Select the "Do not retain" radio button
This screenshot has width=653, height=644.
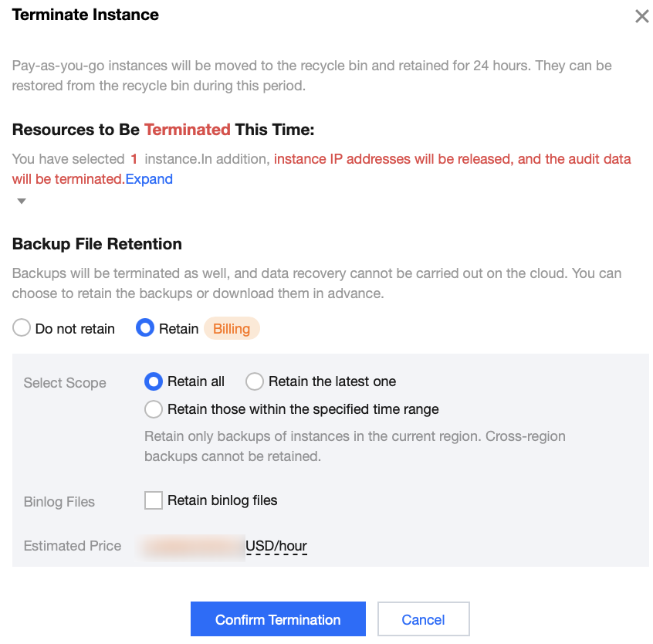click(22, 328)
